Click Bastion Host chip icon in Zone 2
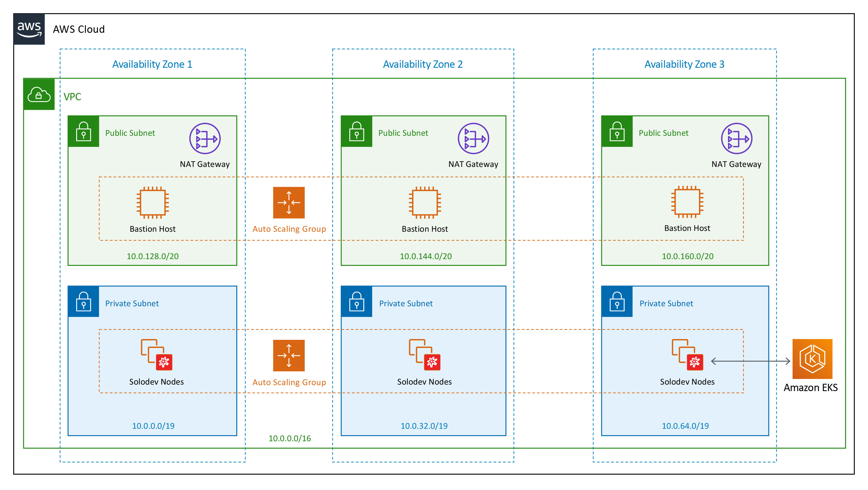Image resolution: width=868 pixels, height=490 pixels. click(x=425, y=202)
